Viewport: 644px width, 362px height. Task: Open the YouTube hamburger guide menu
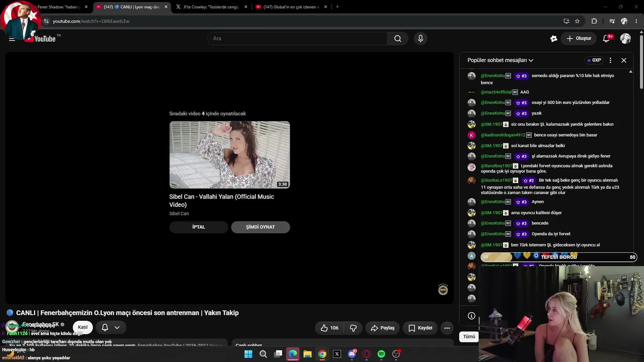coord(12,39)
